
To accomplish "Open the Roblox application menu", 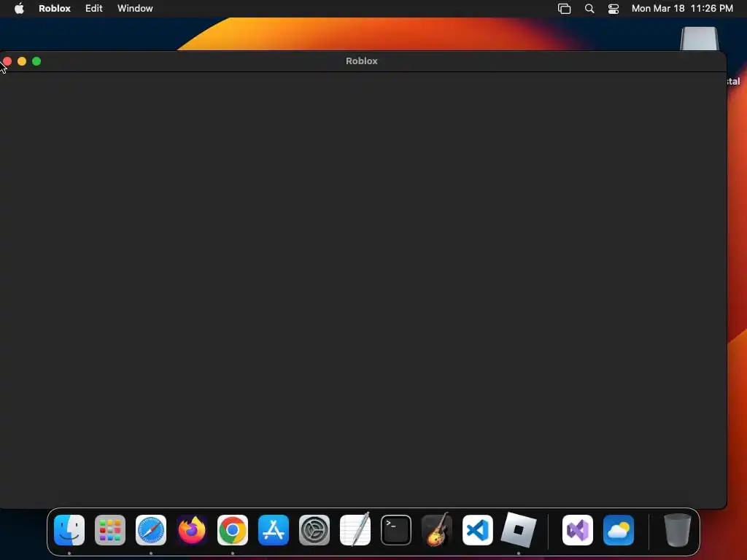I will click(x=54, y=9).
